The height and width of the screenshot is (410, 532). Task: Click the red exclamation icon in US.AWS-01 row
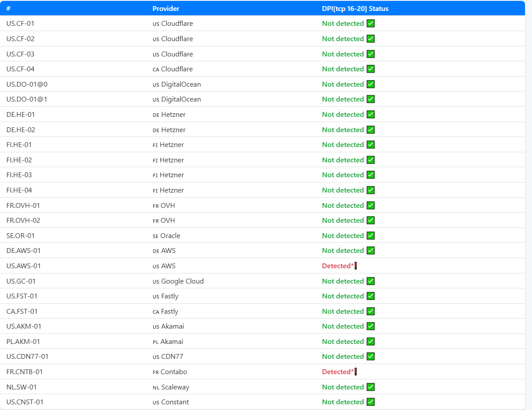pyautogui.click(x=356, y=266)
